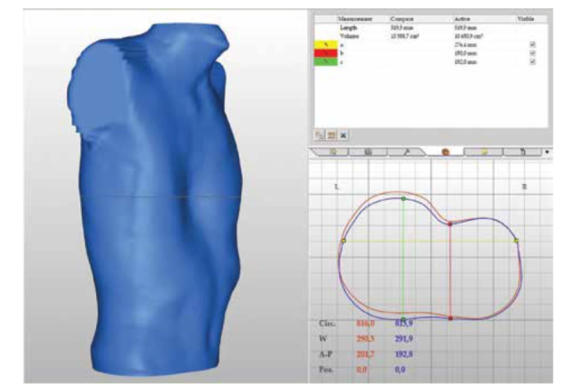The image size is (588, 389).
Task: Toggle the Visible checkbox for measurement a
Action: (533, 44)
